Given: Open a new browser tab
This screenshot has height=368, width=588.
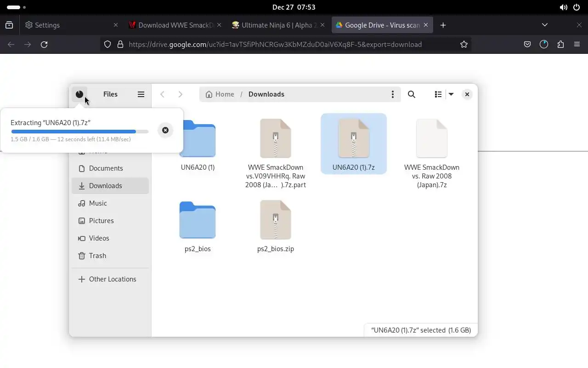Looking at the screenshot, I should pos(443,25).
